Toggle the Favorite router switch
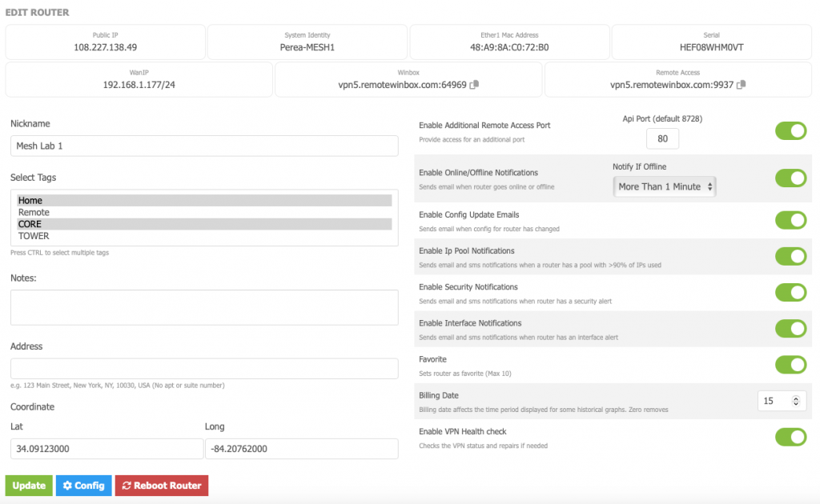 point(790,365)
